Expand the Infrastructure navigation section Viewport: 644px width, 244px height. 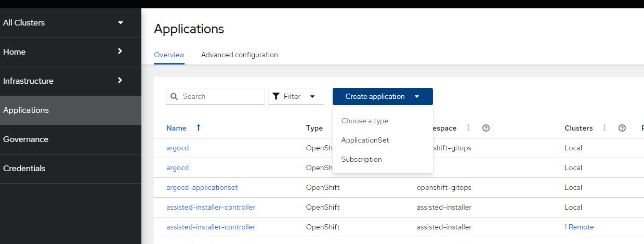[x=120, y=81]
